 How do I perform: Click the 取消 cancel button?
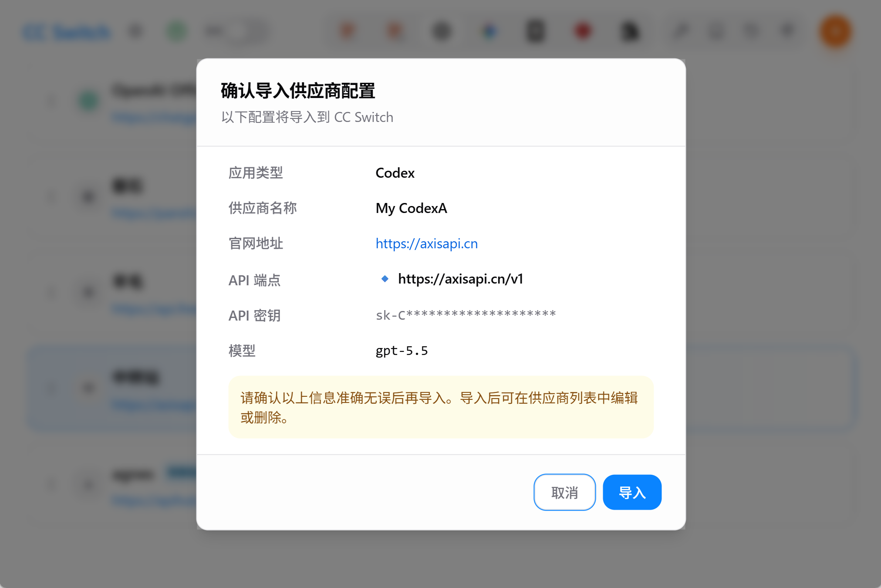tap(564, 492)
